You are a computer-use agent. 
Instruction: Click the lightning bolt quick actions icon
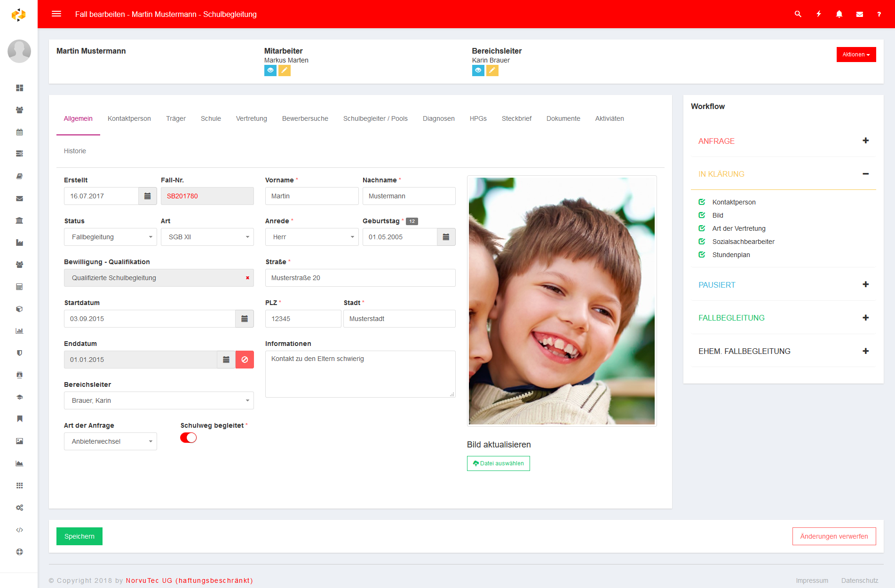(x=819, y=14)
